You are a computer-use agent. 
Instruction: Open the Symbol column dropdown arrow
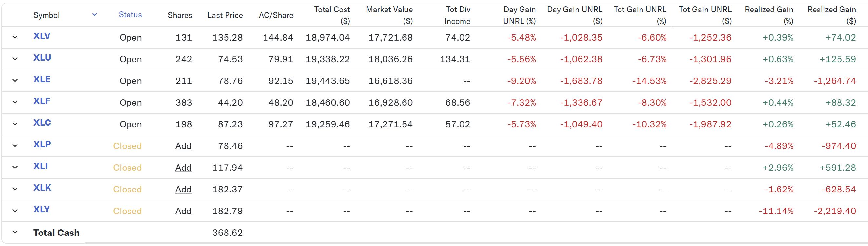pyautogui.click(x=95, y=14)
